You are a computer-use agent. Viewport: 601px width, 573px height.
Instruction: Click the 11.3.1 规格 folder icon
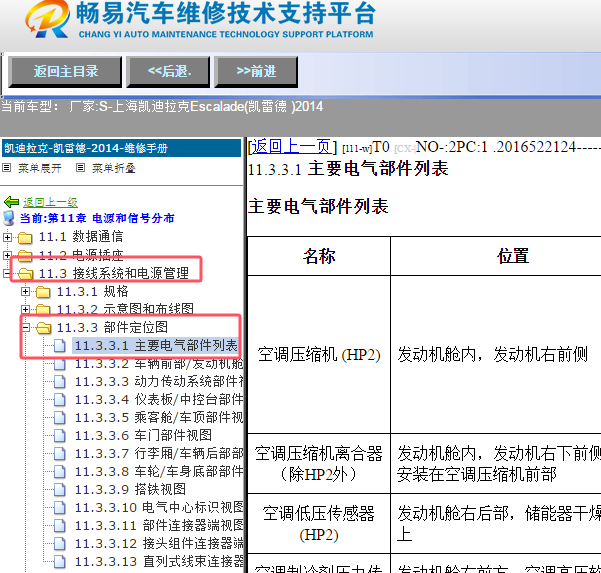pyautogui.click(x=43, y=292)
